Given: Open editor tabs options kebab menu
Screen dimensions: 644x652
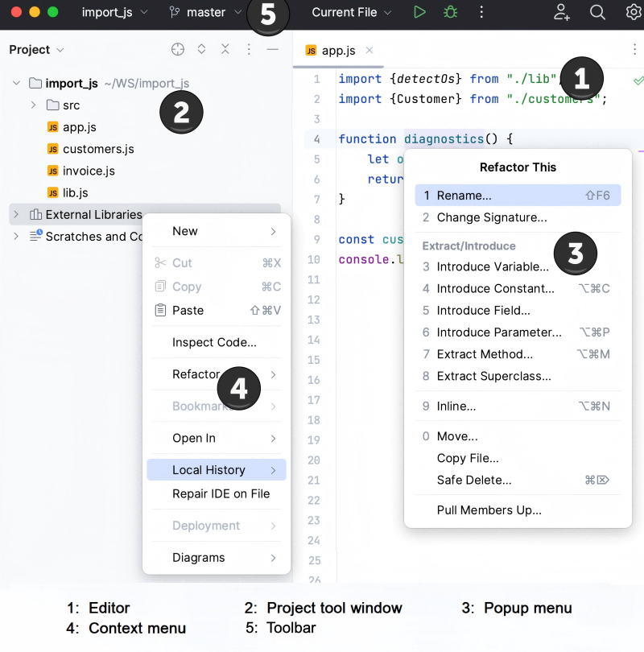Looking at the screenshot, I should [634, 49].
